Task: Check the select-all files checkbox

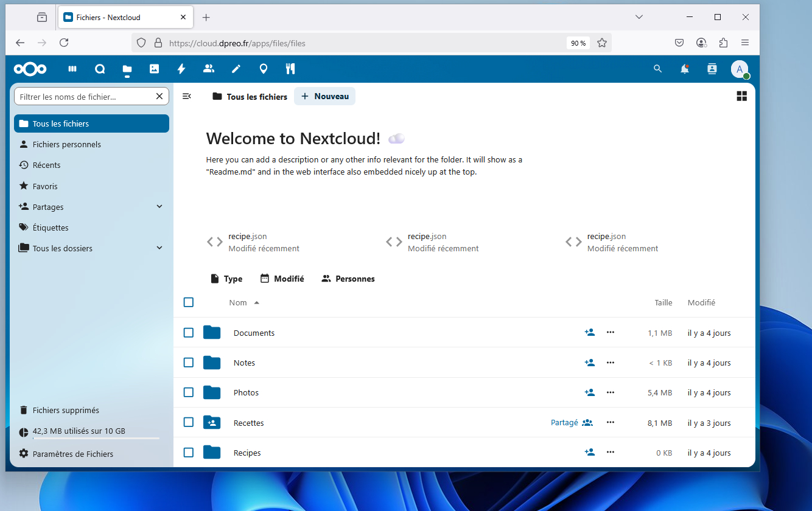Action: 189,302
